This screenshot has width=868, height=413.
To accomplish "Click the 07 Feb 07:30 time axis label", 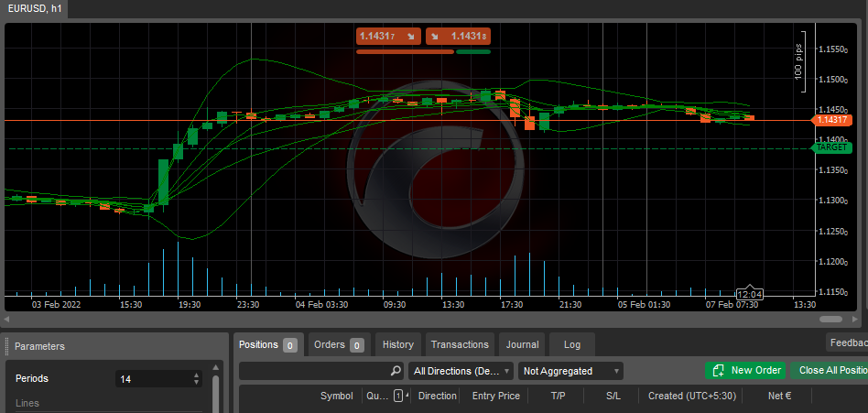I will [x=732, y=305].
